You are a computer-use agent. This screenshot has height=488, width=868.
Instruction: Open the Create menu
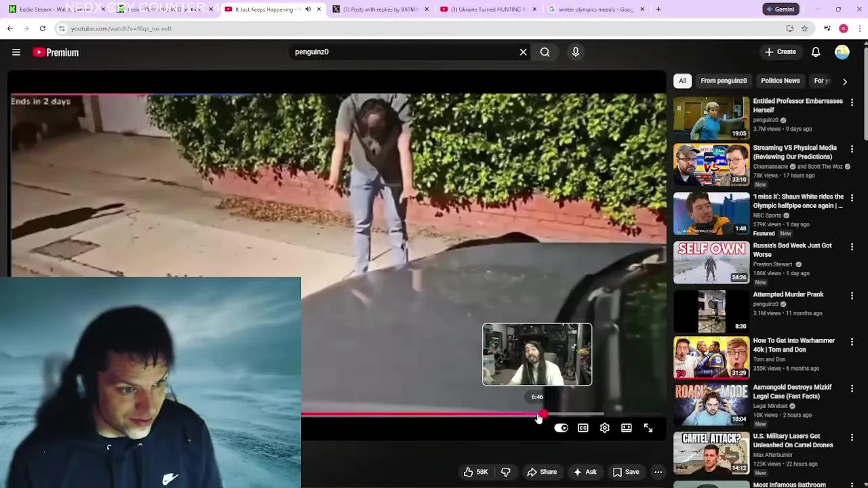781,52
